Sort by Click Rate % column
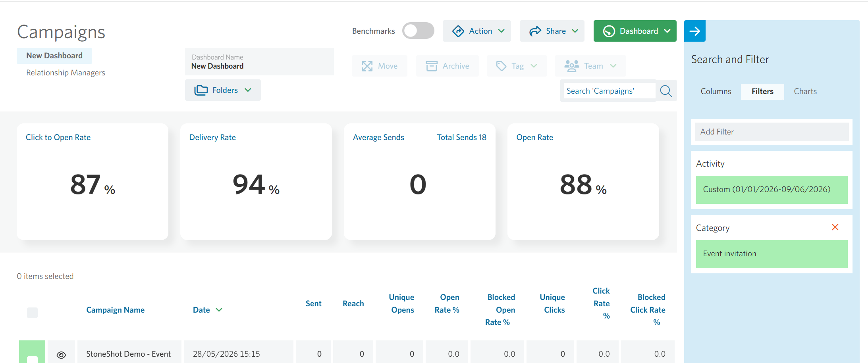868x363 pixels. [601, 303]
